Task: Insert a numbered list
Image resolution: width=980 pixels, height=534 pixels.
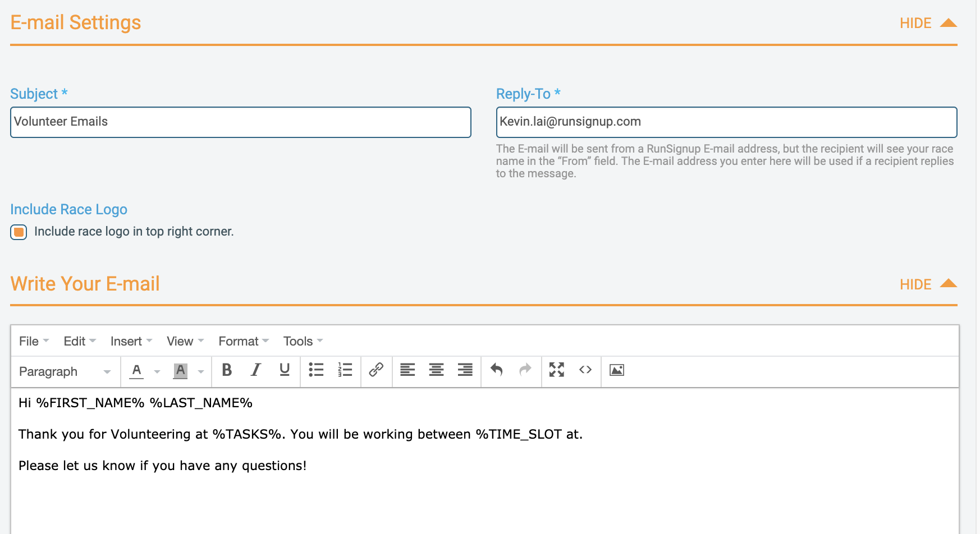Action: click(345, 370)
